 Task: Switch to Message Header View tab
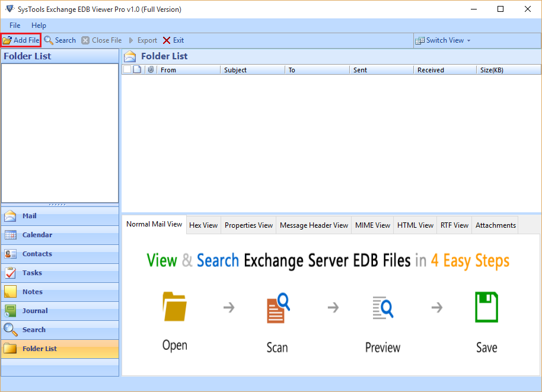click(x=314, y=225)
